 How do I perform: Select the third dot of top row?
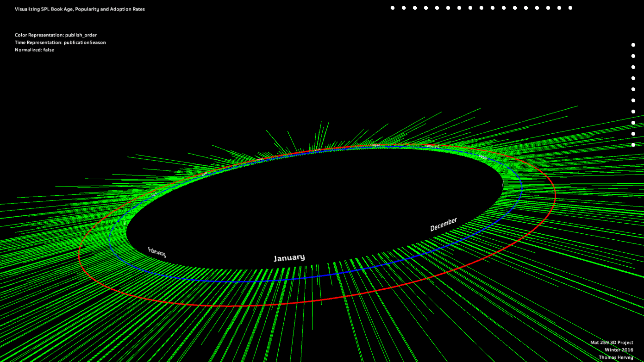click(415, 8)
